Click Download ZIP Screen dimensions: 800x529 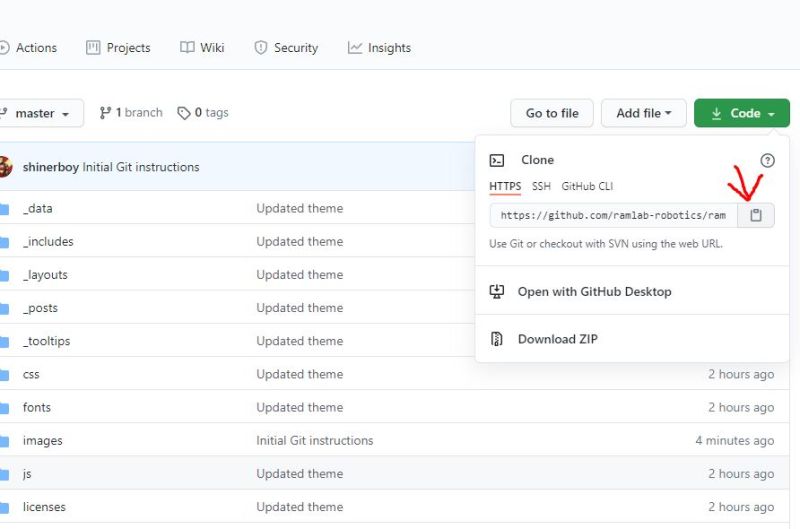coord(558,339)
